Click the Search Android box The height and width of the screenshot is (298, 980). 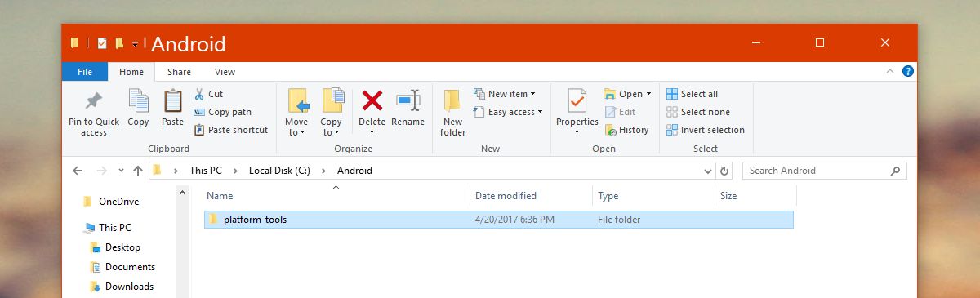[x=825, y=171]
